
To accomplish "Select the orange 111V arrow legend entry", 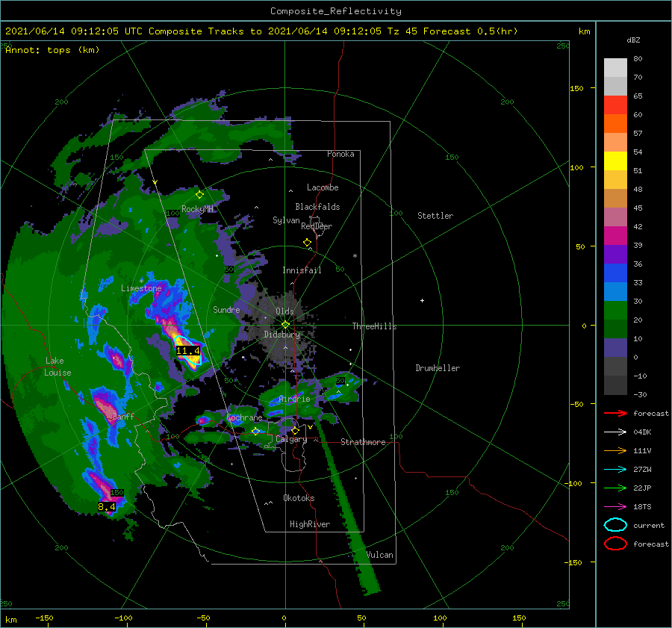I will (615, 450).
